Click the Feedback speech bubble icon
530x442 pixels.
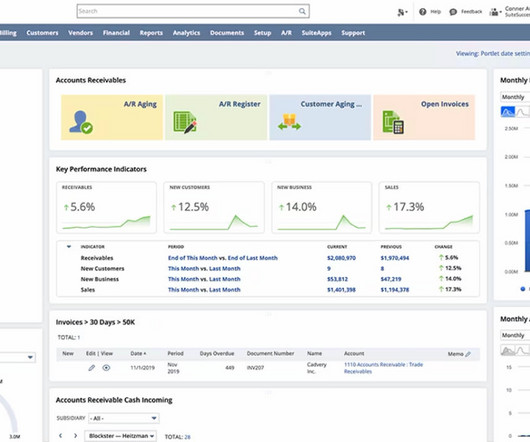tap(453, 12)
